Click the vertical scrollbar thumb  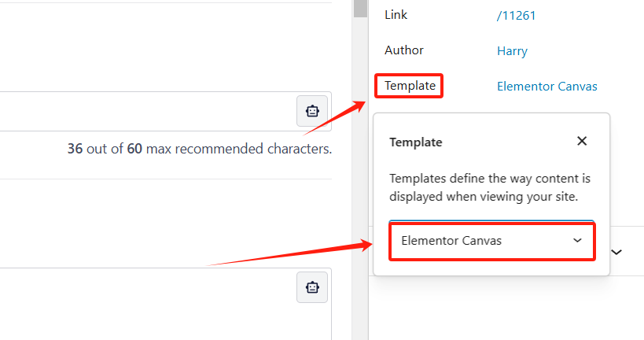[x=360, y=8]
